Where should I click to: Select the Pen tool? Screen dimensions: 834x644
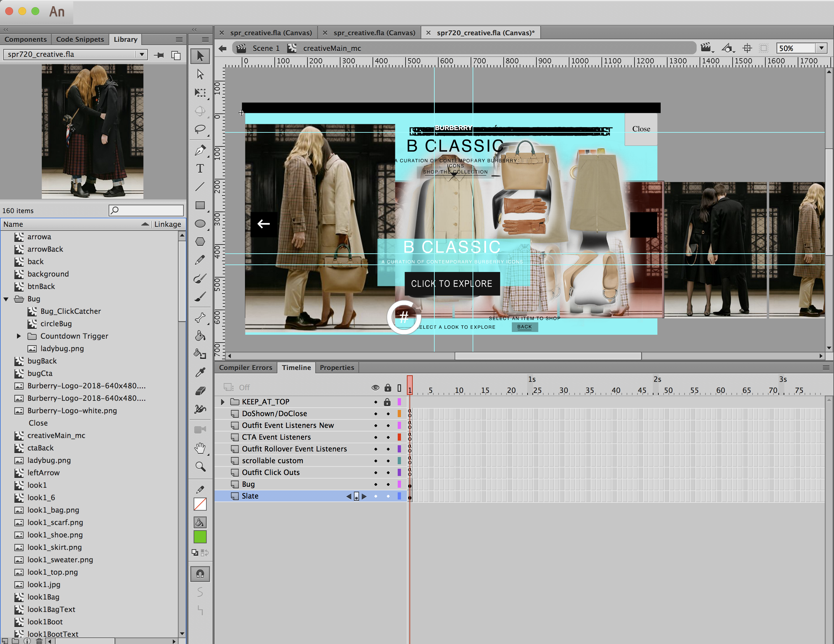[x=200, y=150]
